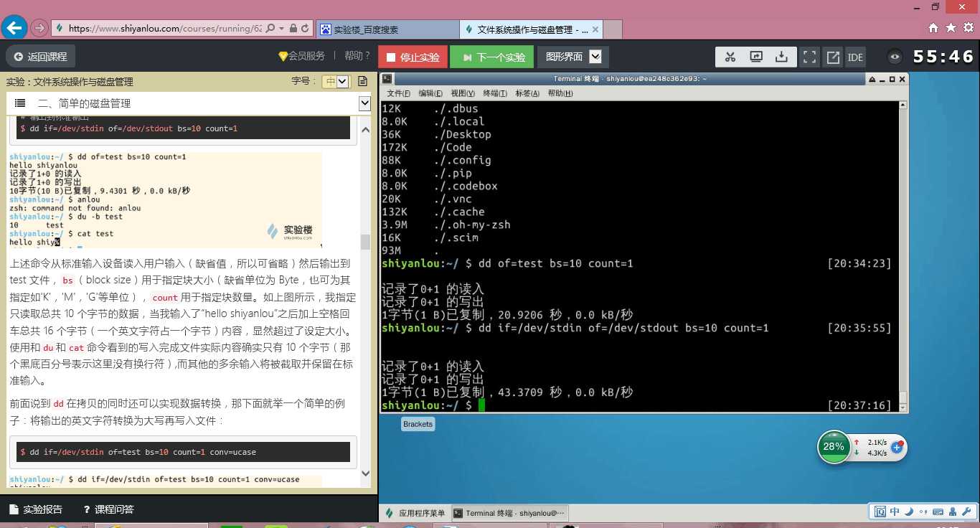980x528 pixels.
Task: Open the 图形界面 dropdown arrow
Action: point(595,57)
